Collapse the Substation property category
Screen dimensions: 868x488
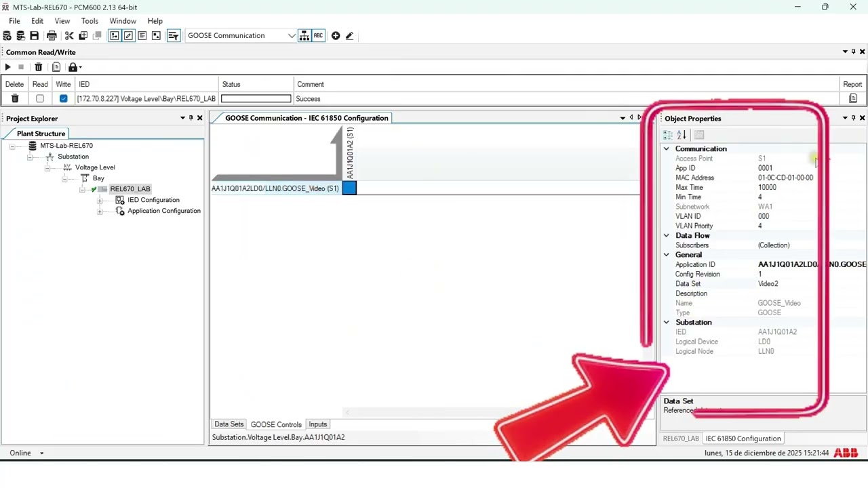pos(667,323)
